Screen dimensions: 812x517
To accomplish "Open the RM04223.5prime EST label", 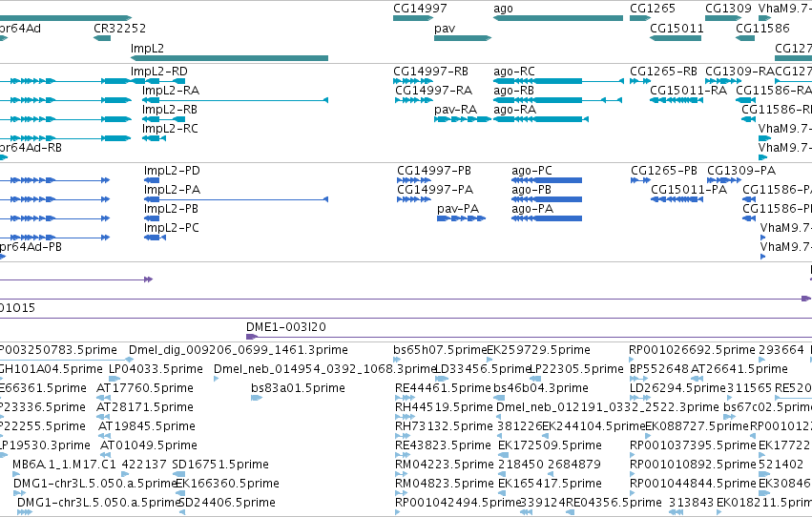I will [x=445, y=465].
